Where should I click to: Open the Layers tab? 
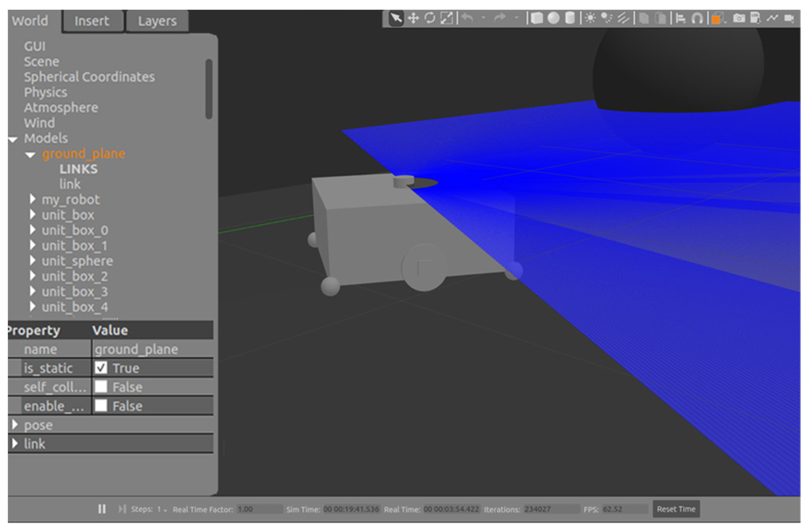click(x=157, y=21)
